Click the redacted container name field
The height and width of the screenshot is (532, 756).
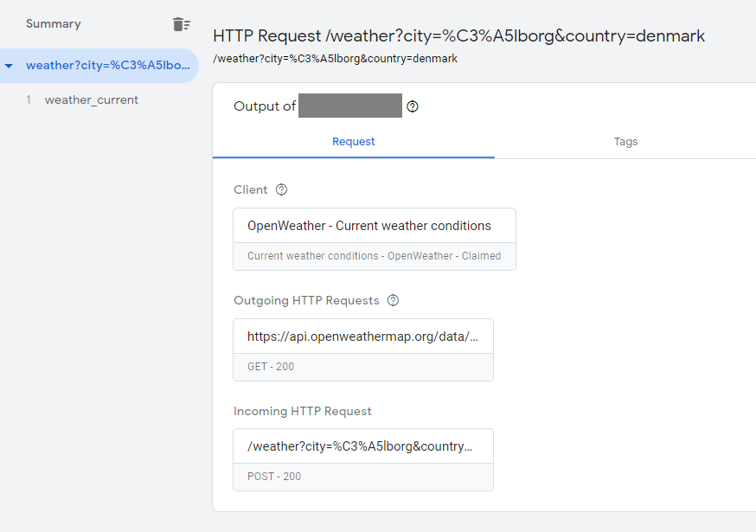click(349, 106)
